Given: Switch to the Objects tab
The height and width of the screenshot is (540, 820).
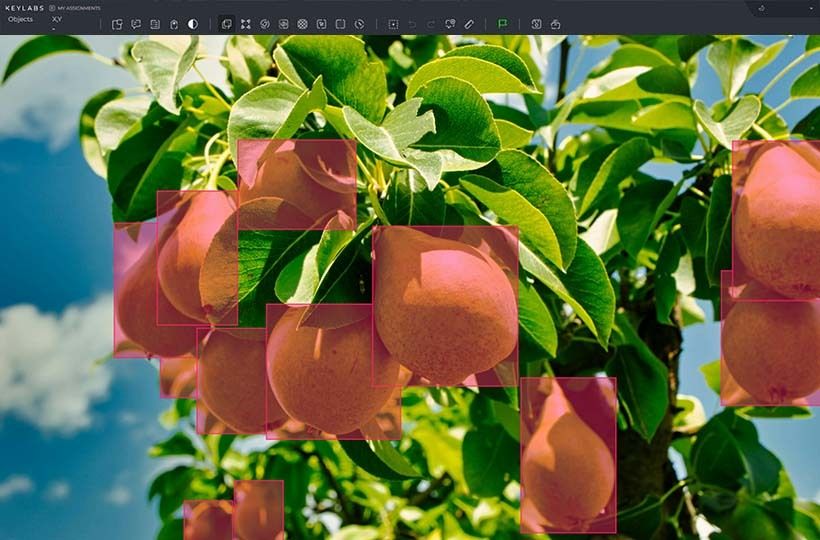Looking at the screenshot, I should point(20,19).
